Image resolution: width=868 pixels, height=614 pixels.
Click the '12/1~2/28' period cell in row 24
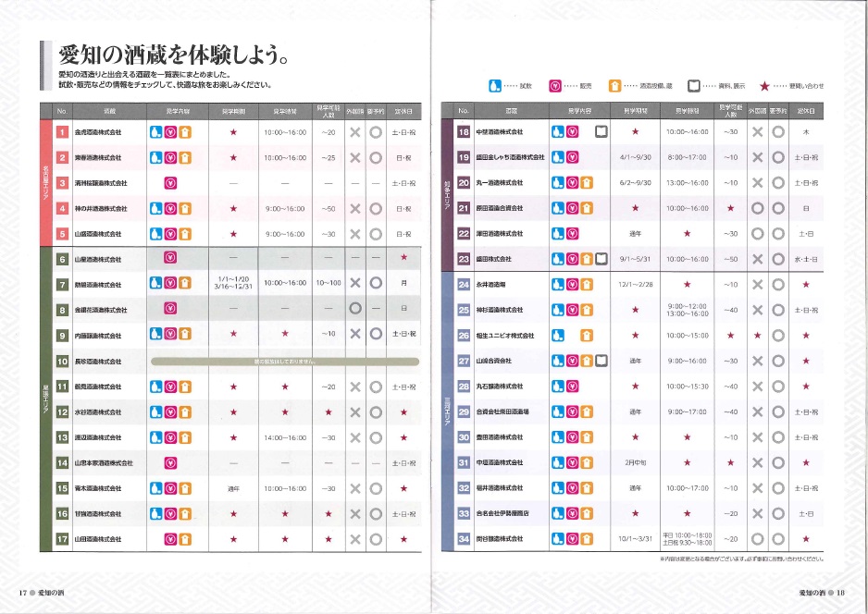pos(636,284)
